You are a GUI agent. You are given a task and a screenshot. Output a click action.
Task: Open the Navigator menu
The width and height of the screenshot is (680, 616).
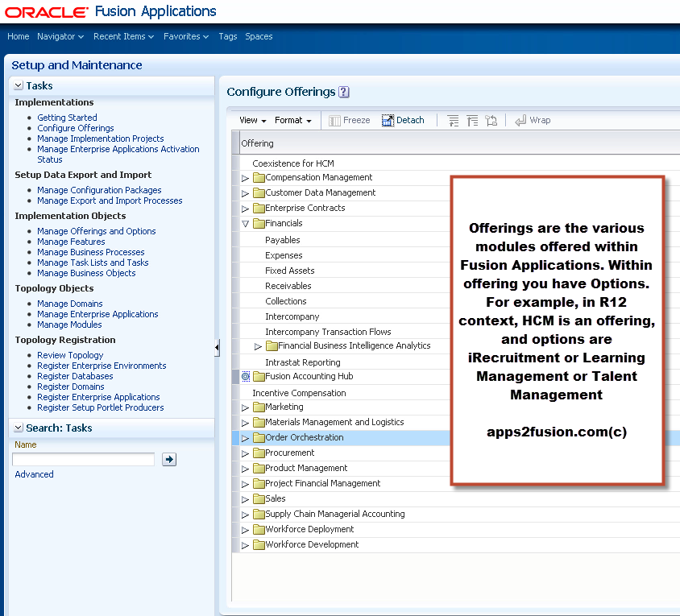[x=60, y=36]
